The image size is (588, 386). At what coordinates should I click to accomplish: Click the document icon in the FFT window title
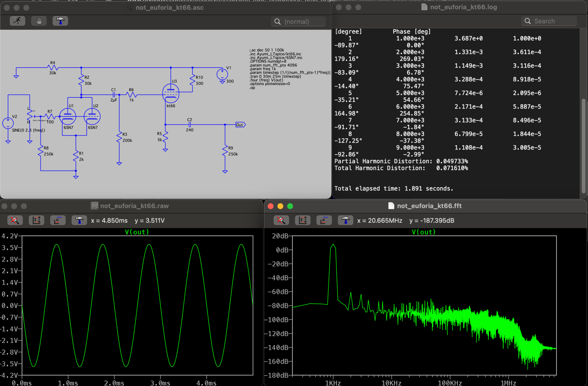click(391, 206)
